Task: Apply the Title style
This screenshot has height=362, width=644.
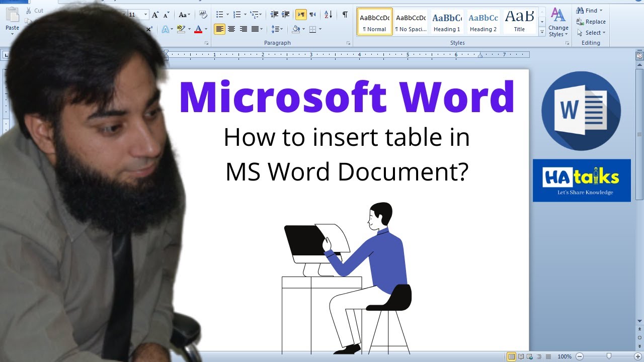Action: click(519, 22)
